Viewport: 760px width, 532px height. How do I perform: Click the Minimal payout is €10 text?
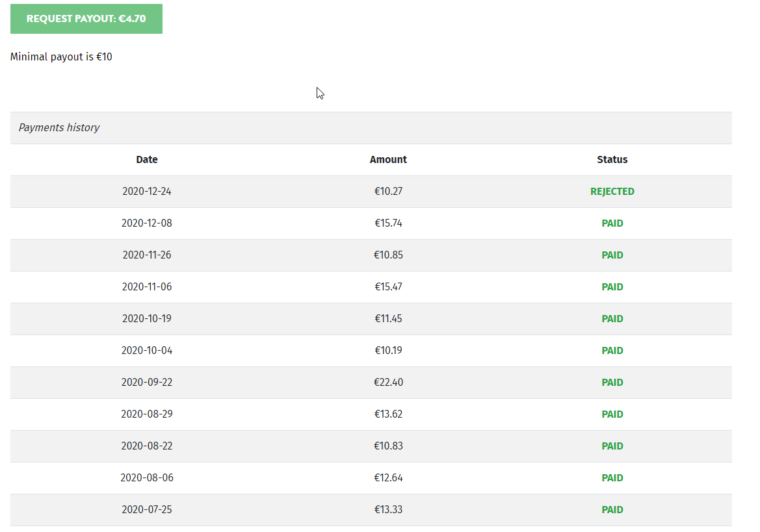tap(61, 57)
